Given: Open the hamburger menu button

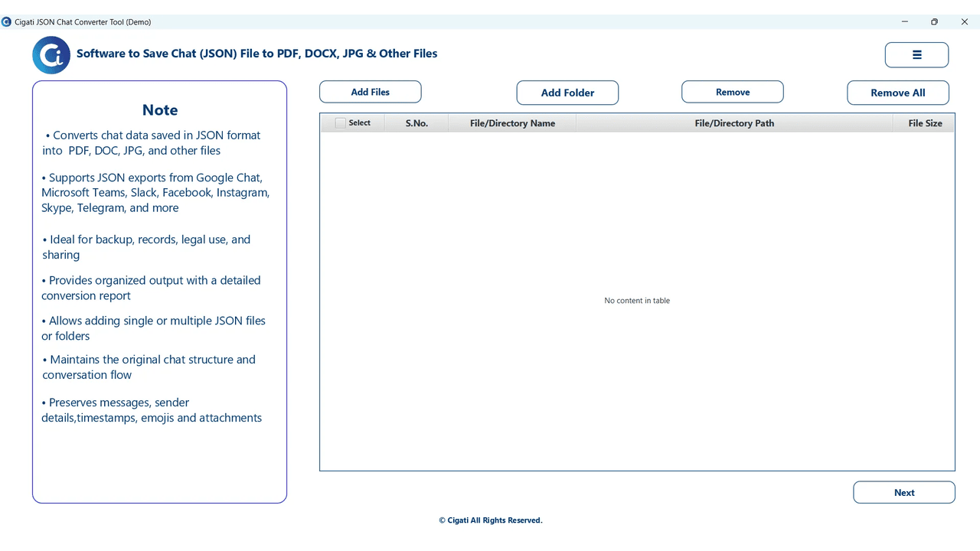Looking at the screenshot, I should (916, 55).
